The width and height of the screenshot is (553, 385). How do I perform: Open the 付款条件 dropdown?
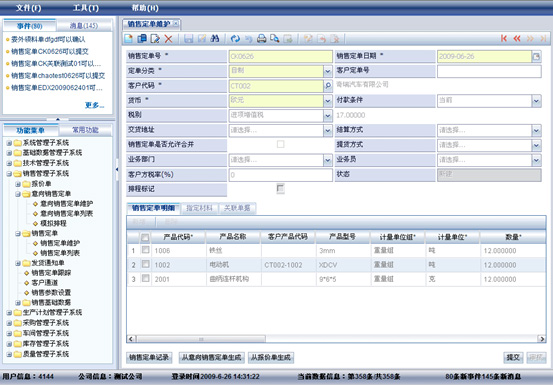(x=536, y=100)
